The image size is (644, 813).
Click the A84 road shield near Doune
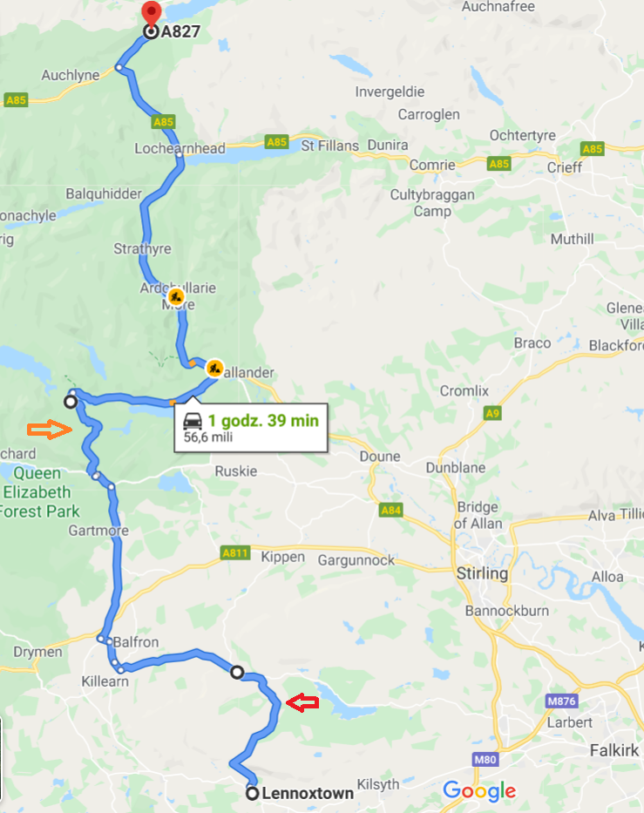click(x=391, y=511)
